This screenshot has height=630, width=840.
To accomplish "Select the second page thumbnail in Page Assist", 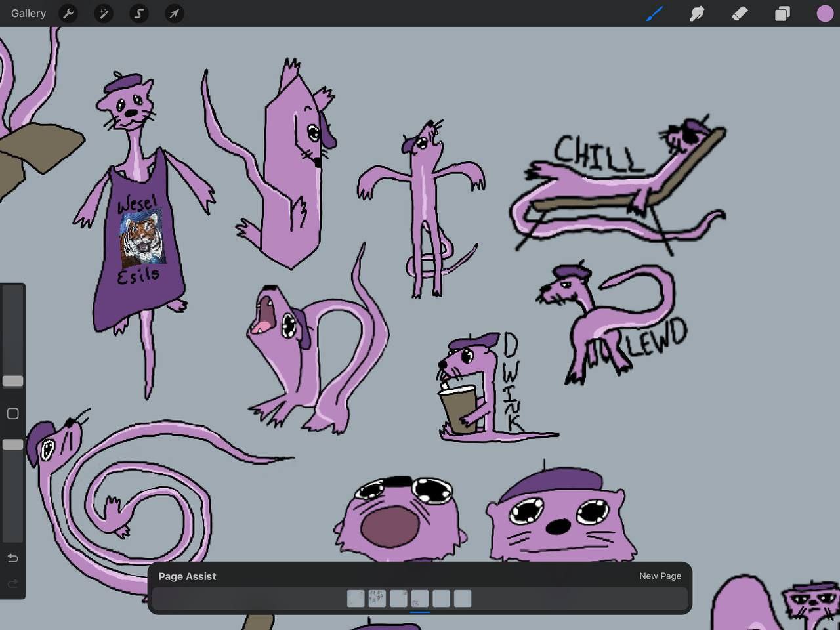I will pos(377,598).
